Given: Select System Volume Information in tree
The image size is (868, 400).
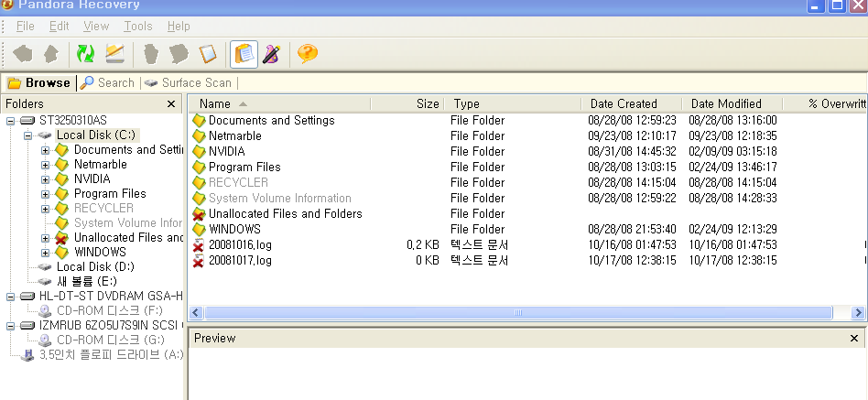Looking at the screenshot, I should (x=128, y=223).
